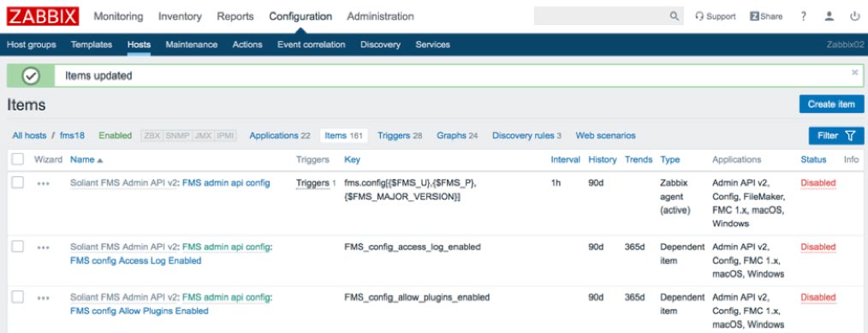This screenshot has width=868, height=333.
Task: Switch to the Templates submenu tab
Action: (92, 45)
